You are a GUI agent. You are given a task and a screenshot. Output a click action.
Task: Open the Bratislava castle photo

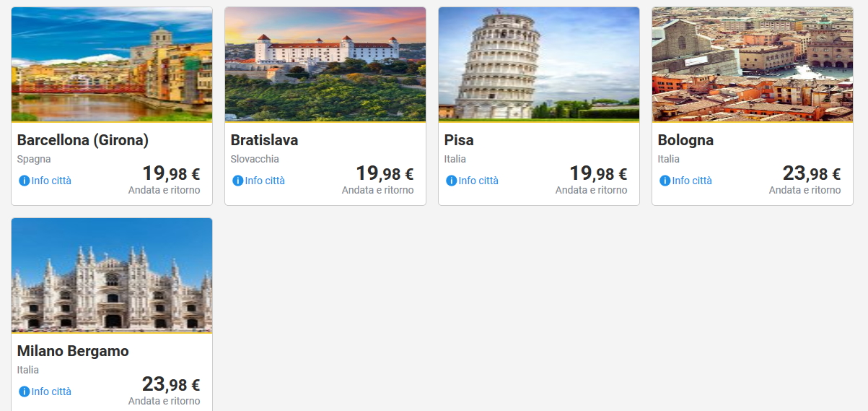[x=325, y=64]
